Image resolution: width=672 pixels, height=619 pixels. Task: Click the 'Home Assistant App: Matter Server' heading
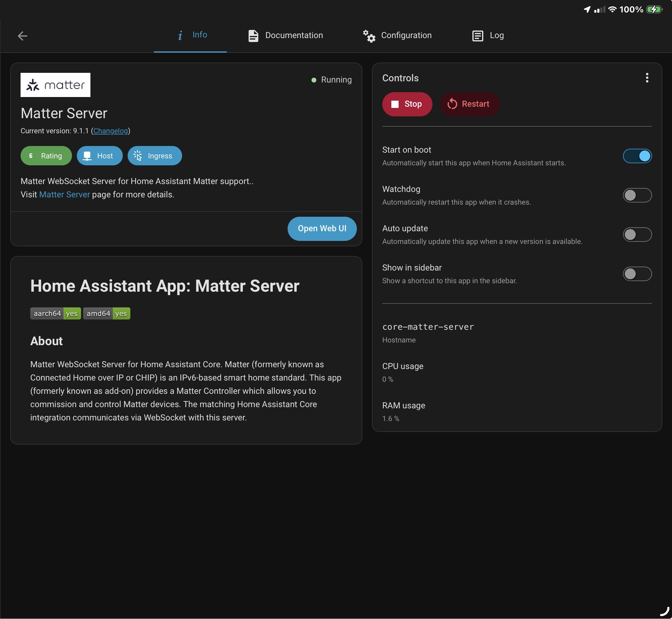pyautogui.click(x=165, y=286)
